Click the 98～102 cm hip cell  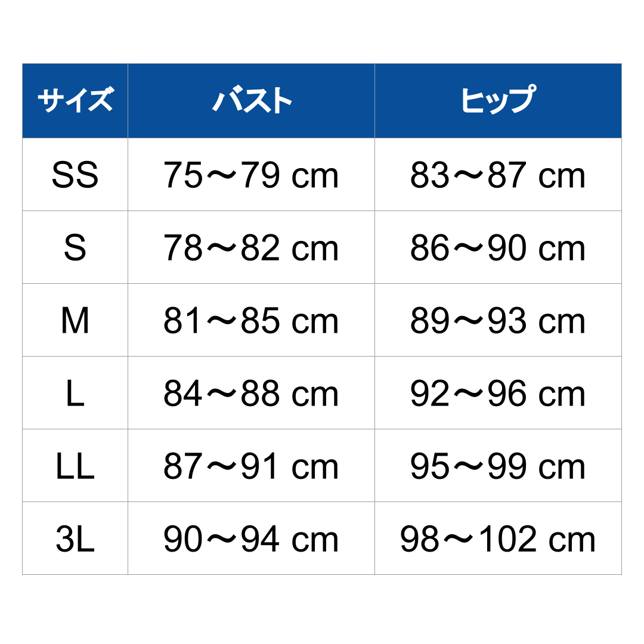[x=498, y=539]
